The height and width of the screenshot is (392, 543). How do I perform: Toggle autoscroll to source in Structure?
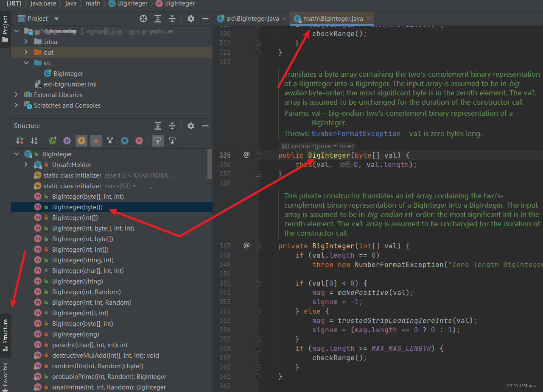click(158, 141)
